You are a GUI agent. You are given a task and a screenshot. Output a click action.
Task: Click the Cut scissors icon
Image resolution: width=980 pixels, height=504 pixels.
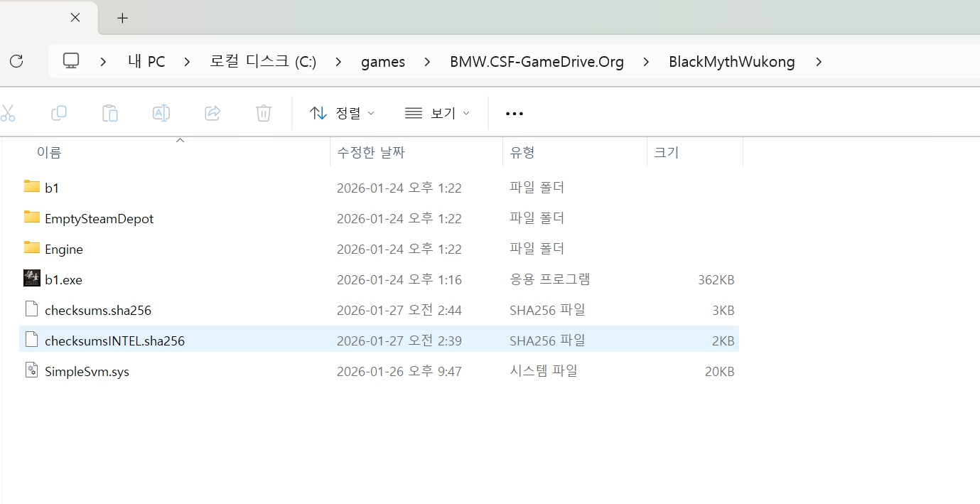(x=8, y=113)
